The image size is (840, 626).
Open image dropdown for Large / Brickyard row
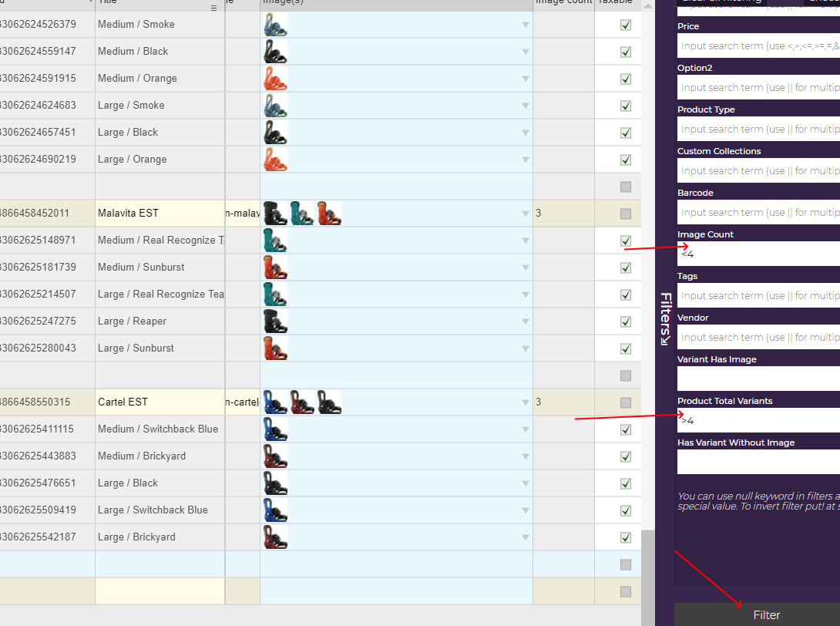pos(526,537)
